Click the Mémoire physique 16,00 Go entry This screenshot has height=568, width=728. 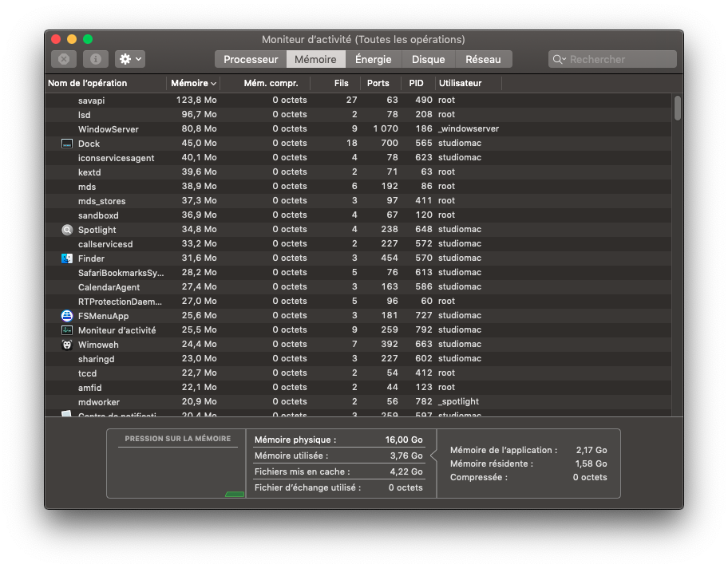pos(338,440)
